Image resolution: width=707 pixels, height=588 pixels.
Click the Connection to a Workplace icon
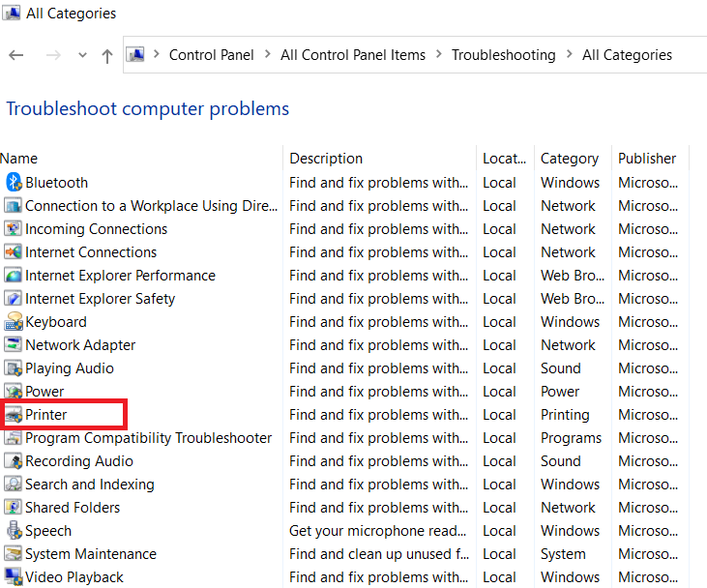click(x=14, y=206)
